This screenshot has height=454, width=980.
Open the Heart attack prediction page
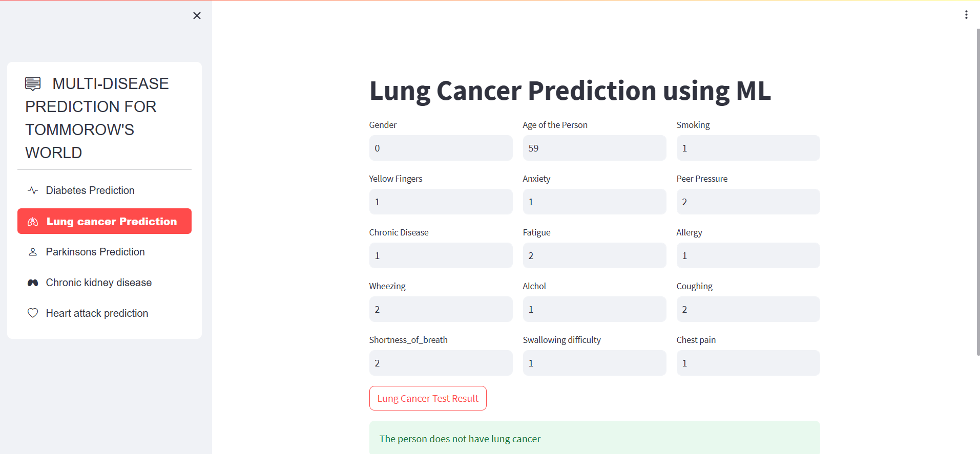click(97, 313)
